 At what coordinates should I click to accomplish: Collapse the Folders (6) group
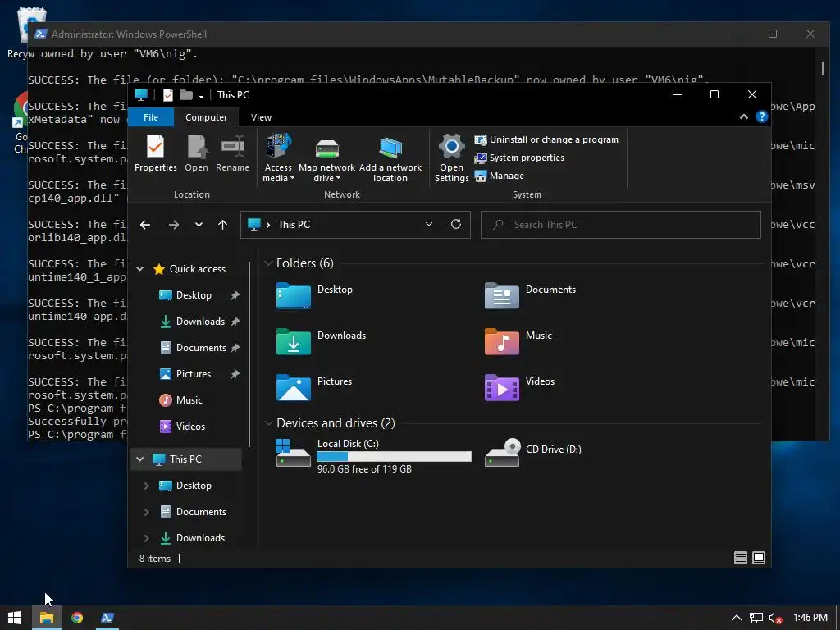(268, 263)
